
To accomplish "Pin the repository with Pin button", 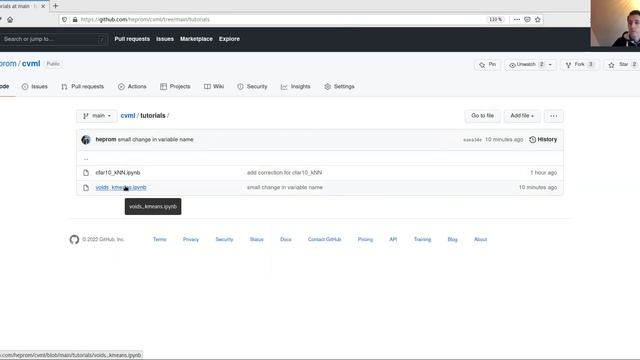I will coord(487,64).
